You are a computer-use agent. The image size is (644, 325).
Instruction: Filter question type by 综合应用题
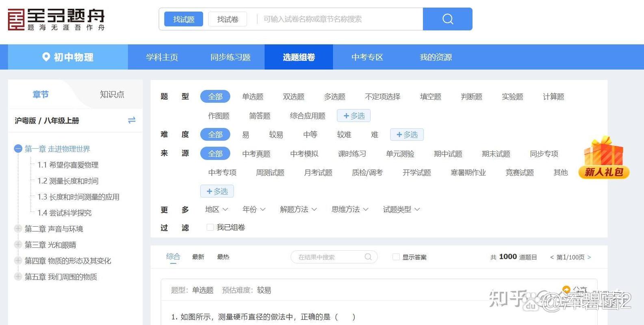(308, 116)
